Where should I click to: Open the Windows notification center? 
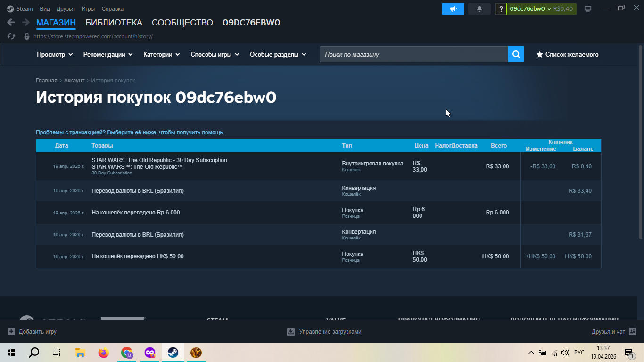click(629, 353)
